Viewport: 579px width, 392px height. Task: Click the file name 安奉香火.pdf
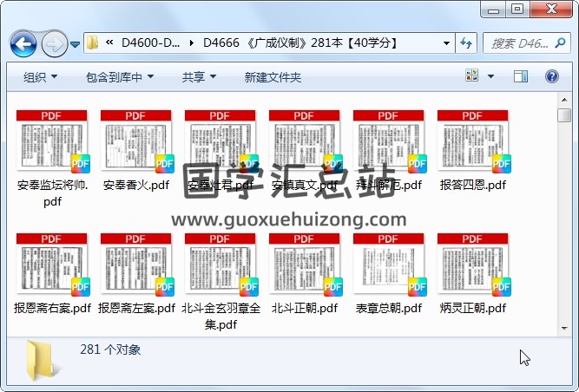tap(136, 185)
